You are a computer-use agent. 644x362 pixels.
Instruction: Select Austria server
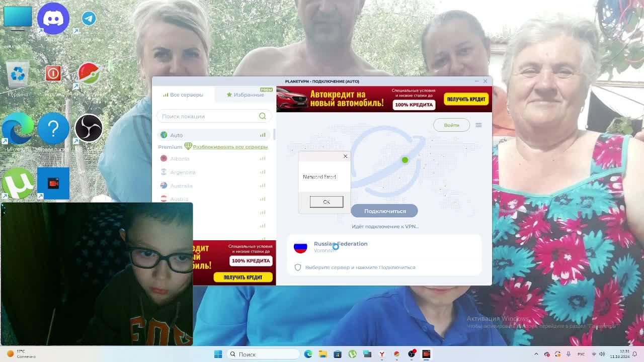(214, 199)
